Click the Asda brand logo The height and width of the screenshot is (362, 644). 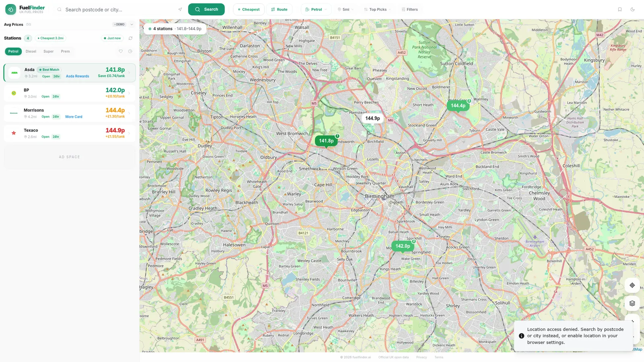click(14, 73)
